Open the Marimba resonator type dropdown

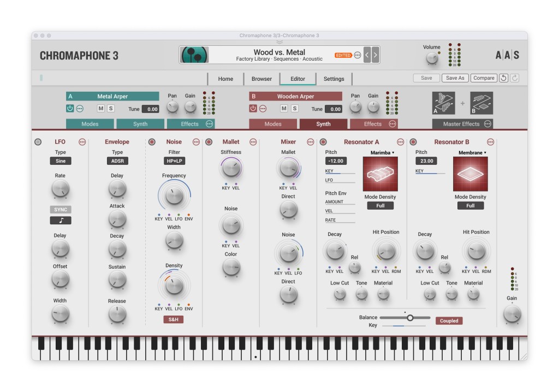click(382, 153)
